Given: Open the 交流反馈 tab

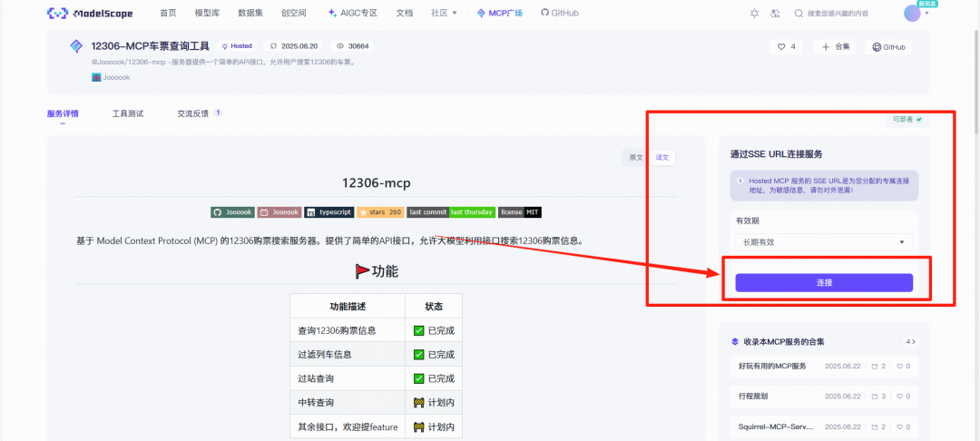Looking at the screenshot, I should tap(192, 114).
